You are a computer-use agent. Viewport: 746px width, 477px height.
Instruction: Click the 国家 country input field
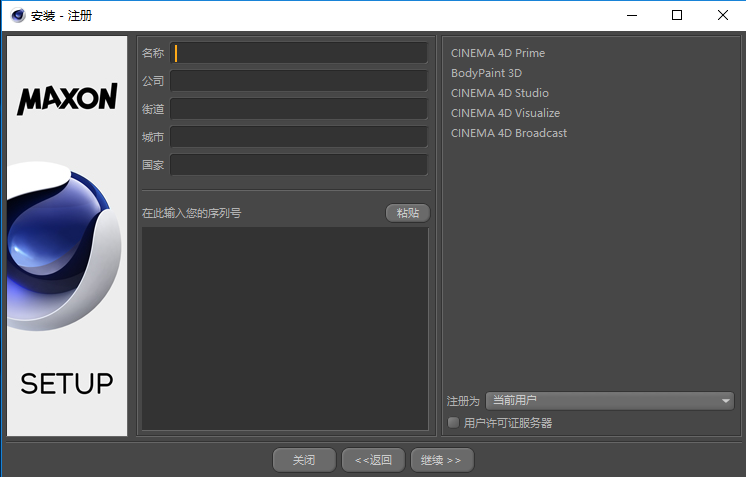tap(299, 165)
